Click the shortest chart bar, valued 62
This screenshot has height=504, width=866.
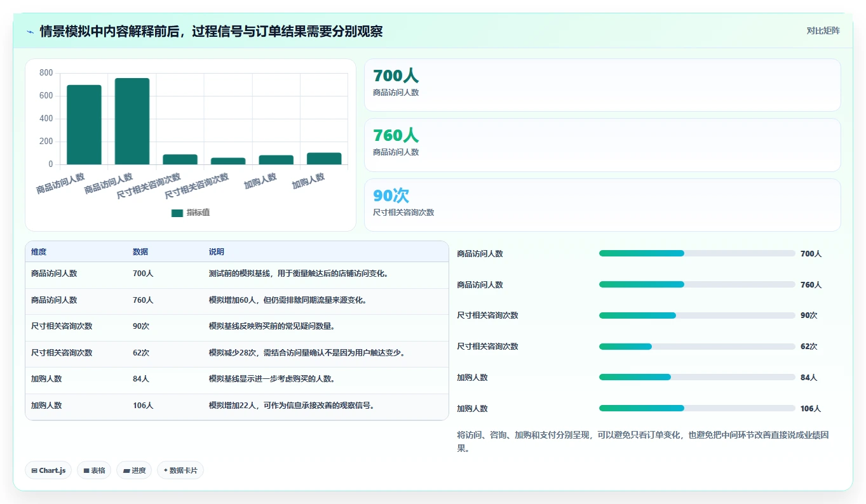[228, 161]
